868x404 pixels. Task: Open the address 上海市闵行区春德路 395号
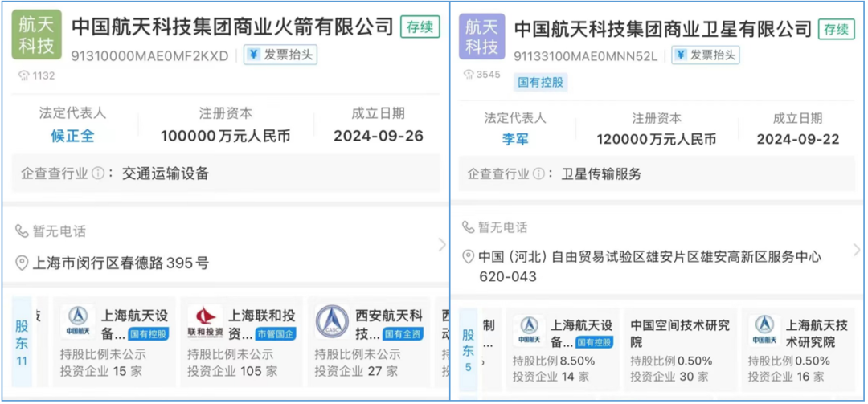tap(121, 263)
